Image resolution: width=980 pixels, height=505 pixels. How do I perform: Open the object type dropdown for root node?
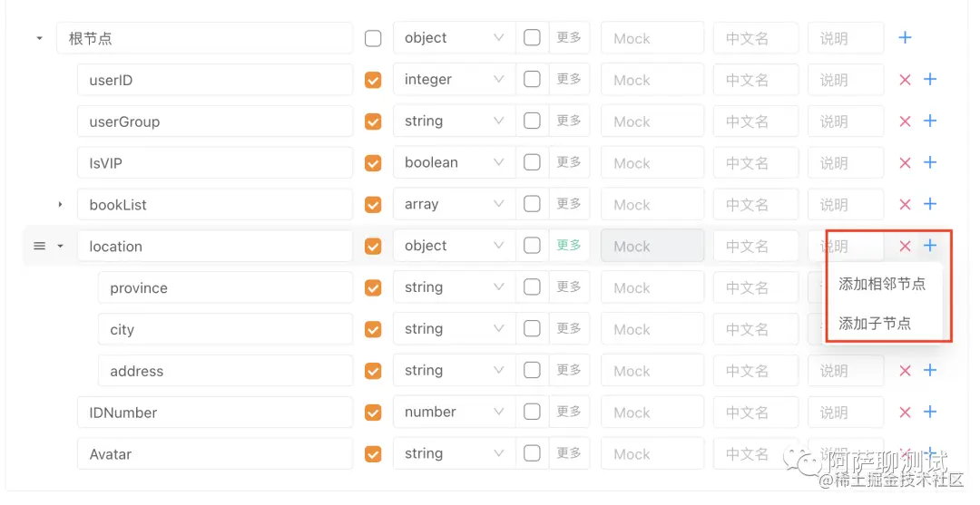455,37
